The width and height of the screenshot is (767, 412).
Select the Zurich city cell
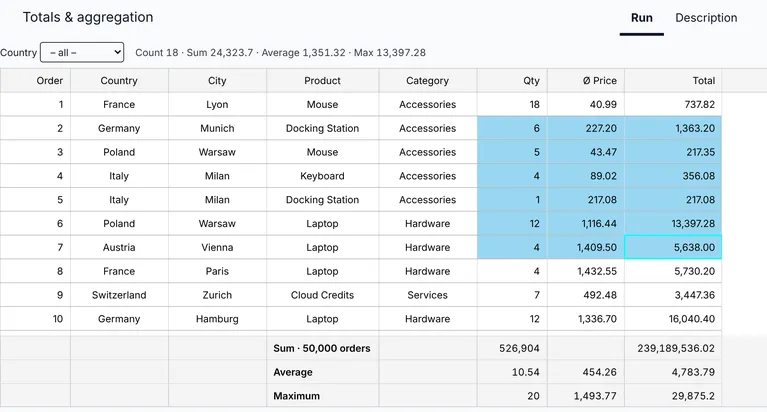[x=218, y=295]
